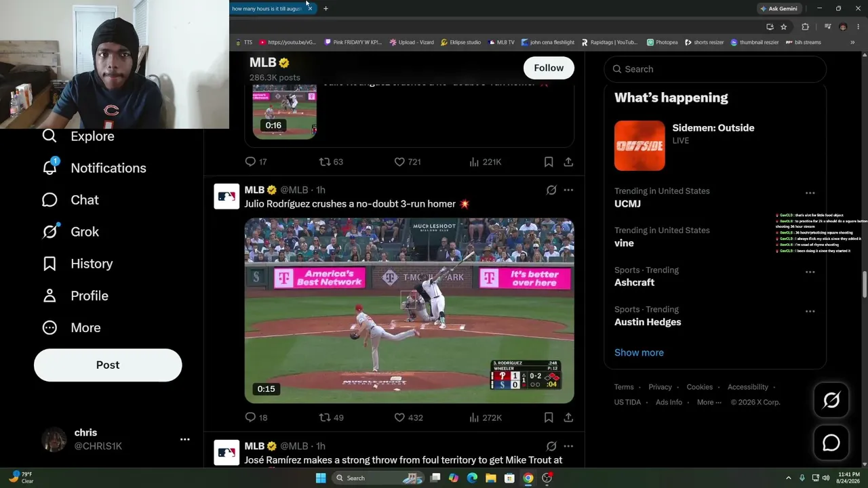Bookmark the post with 721 likes
The image size is (868, 488).
[549, 162]
